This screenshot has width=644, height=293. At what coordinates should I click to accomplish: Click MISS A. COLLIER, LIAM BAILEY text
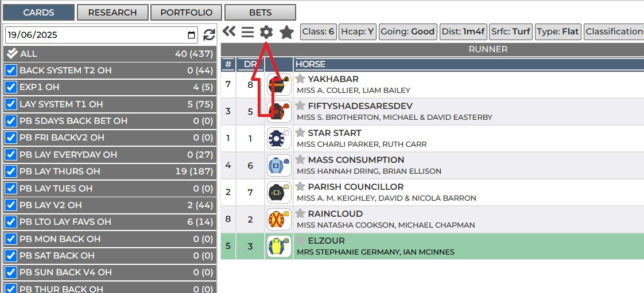coord(353,90)
